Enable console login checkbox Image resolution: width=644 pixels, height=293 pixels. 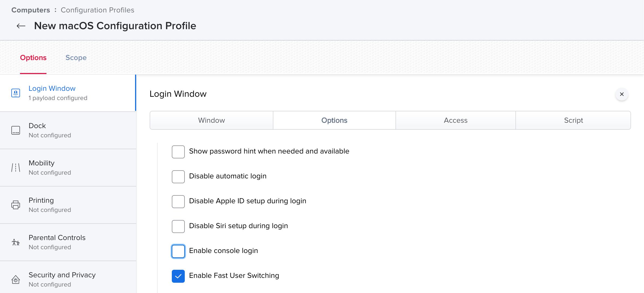tap(178, 251)
